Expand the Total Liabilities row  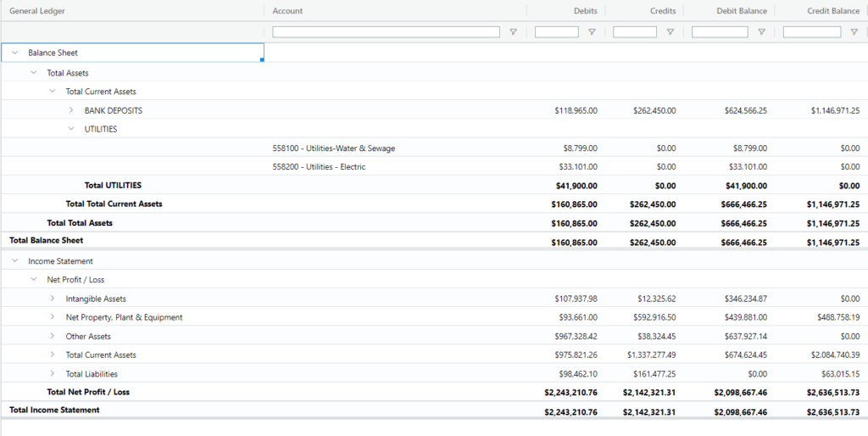click(x=53, y=374)
